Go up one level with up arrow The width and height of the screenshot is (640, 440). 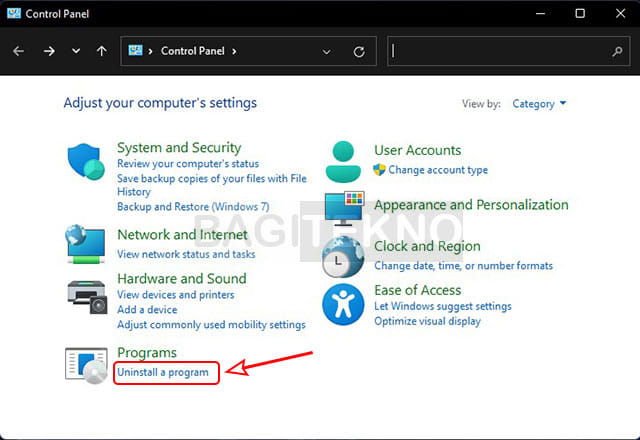pos(102,51)
